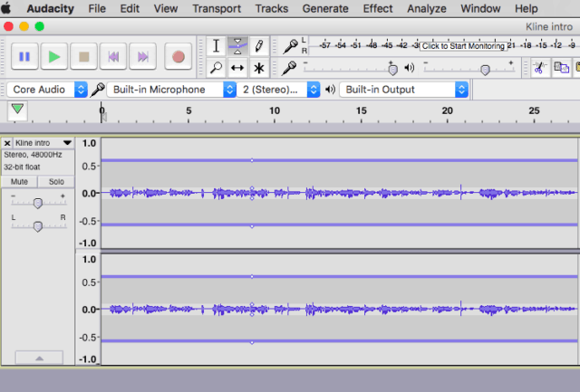Viewport: 580px width, 392px height.
Task: Click the 'Stereo, 48000Hz' track info text
Action: [x=33, y=155]
